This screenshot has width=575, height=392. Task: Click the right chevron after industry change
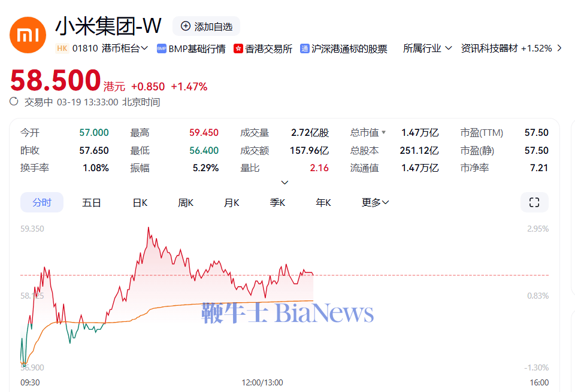pyautogui.click(x=559, y=48)
